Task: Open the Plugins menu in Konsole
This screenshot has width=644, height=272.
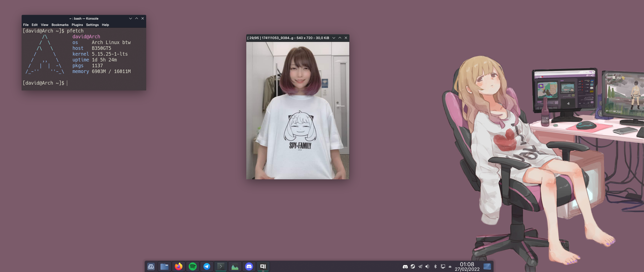Action: [x=77, y=25]
